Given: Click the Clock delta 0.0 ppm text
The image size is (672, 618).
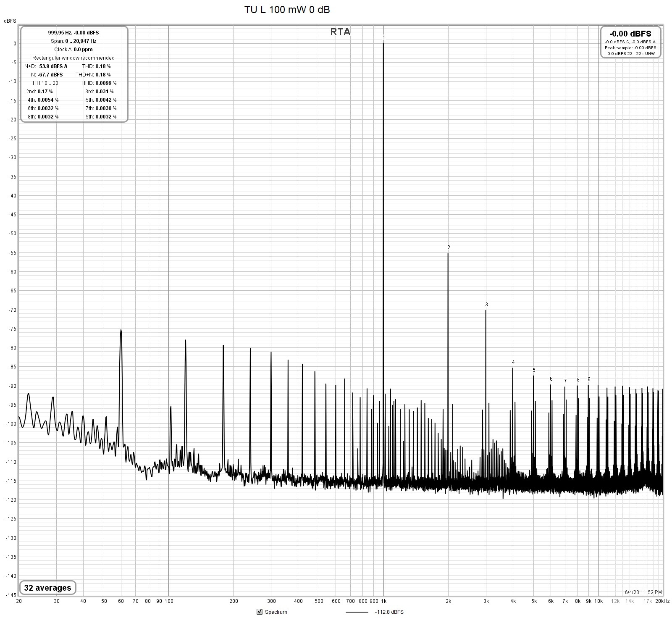Looking at the screenshot, I should tap(73, 50).
